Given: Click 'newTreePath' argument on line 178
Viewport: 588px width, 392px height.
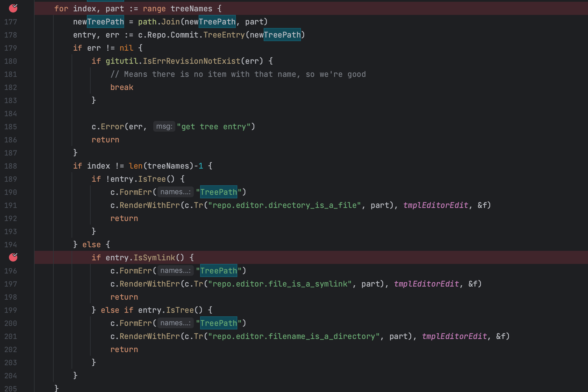Looking at the screenshot, I should [x=275, y=35].
